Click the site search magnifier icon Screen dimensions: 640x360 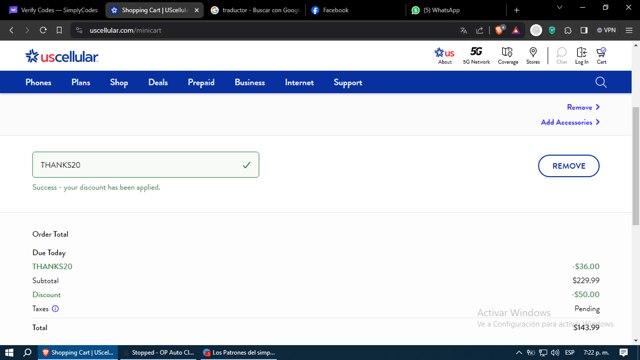[x=601, y=82]
